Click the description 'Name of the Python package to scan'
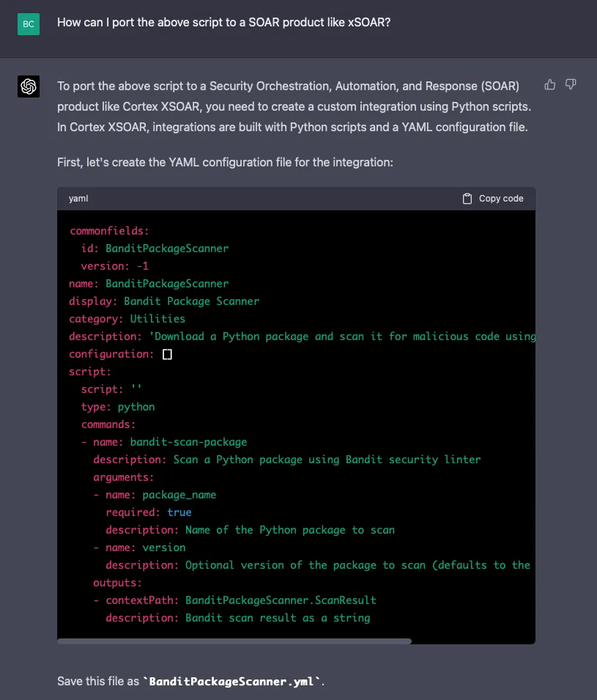 251,530
